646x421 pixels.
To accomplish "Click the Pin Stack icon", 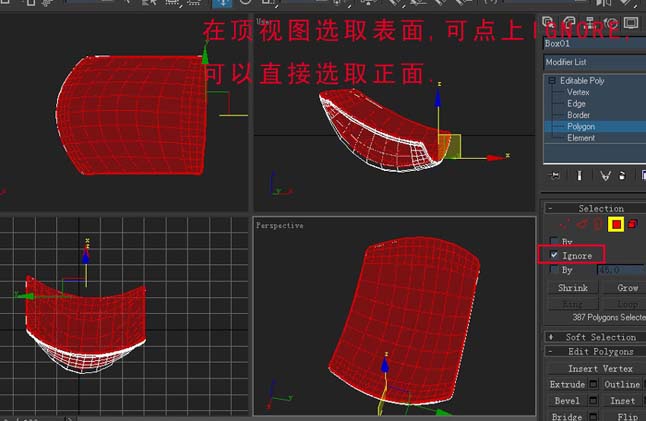I will (x=555, y=176).
